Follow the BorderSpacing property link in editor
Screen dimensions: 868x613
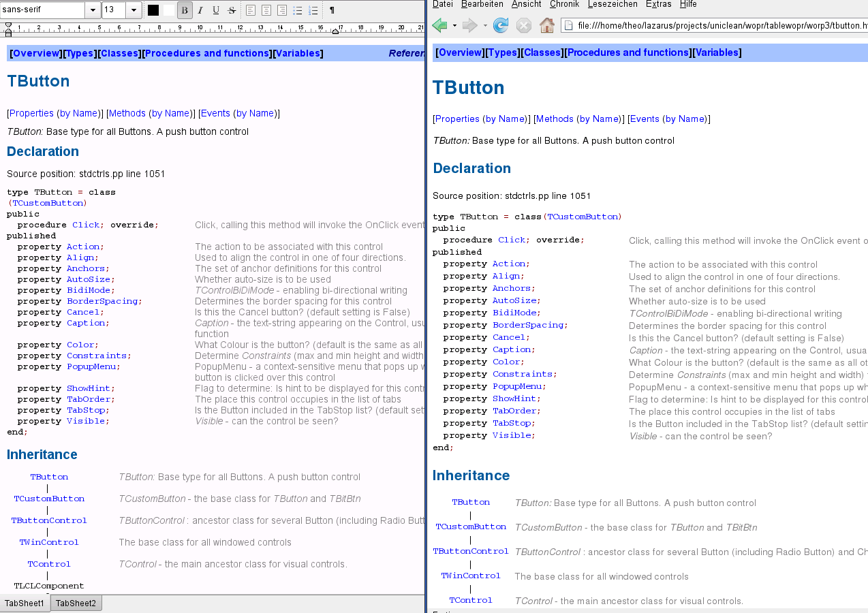(102, 301)
